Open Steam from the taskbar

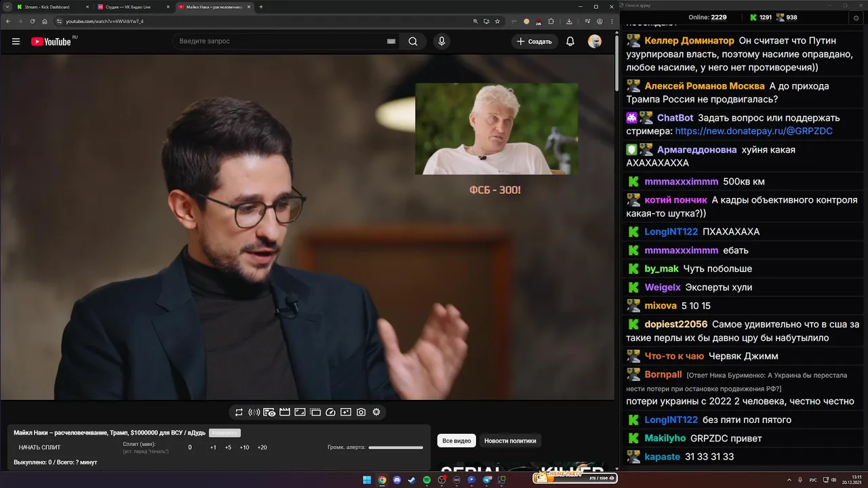(x=412, y=480)
